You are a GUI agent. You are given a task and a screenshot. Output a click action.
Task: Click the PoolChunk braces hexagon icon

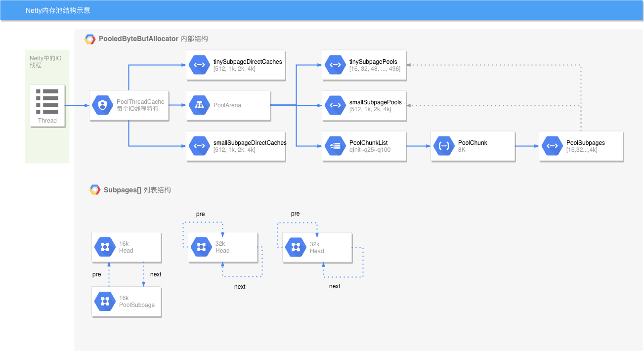[x=444, y=146]
